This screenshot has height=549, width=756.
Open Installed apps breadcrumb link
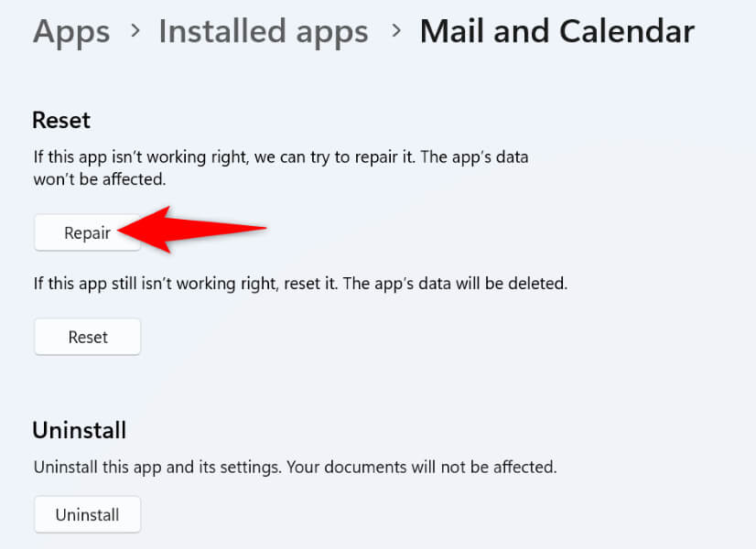tap(263, 32)
